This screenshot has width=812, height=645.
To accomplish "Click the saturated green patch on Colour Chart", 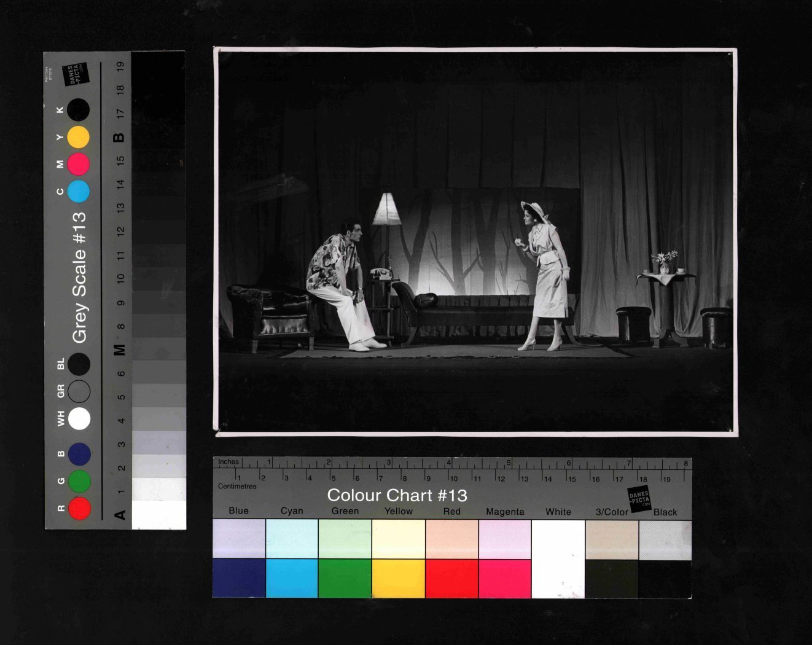I will [345, 578].
